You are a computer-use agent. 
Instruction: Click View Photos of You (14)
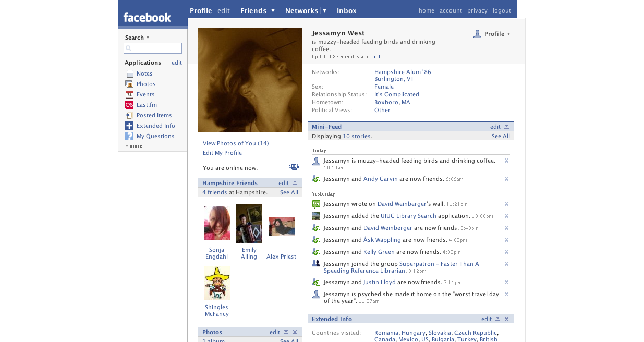tap(236, 143)
